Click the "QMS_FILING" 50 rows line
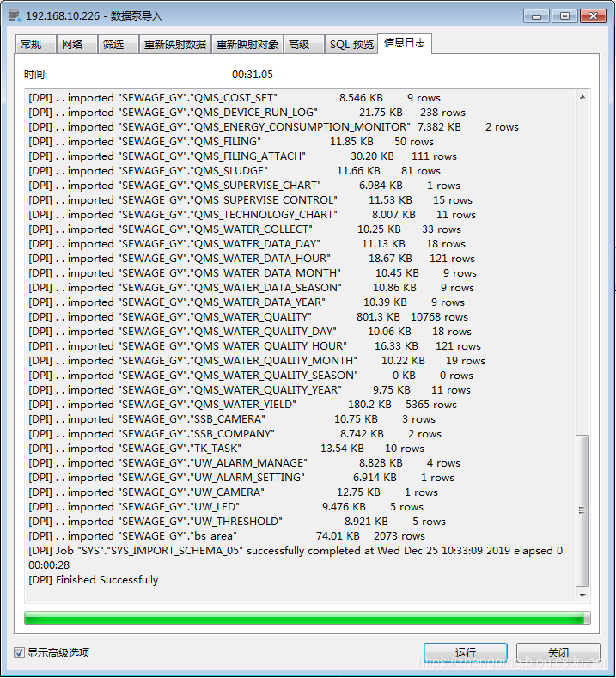616x678 pixels. tap(231, 142)
